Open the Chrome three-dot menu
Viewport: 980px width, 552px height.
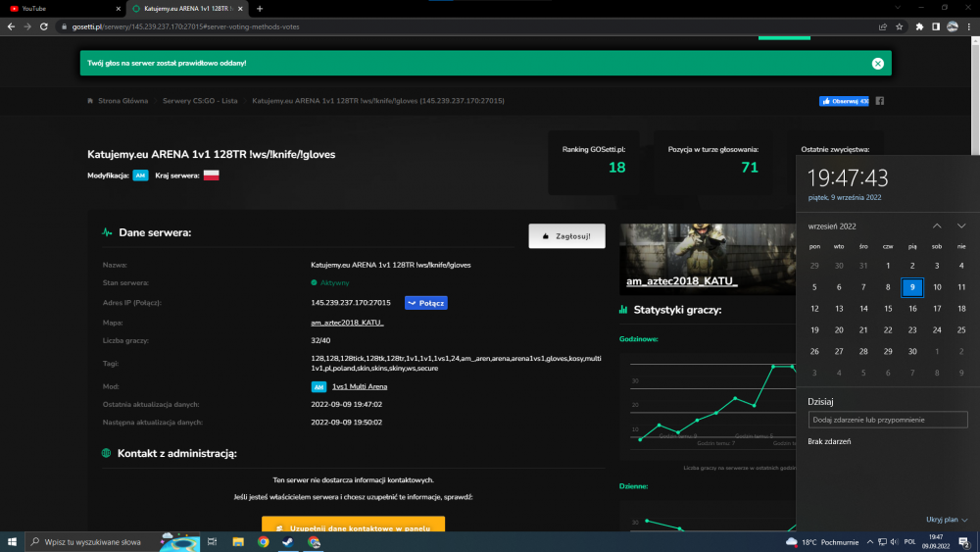(969, 26)
